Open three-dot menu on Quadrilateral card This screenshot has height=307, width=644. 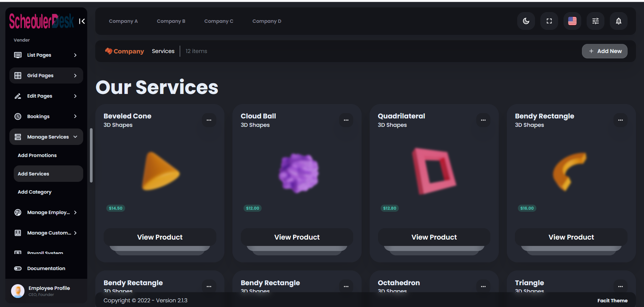pos(483,120)
